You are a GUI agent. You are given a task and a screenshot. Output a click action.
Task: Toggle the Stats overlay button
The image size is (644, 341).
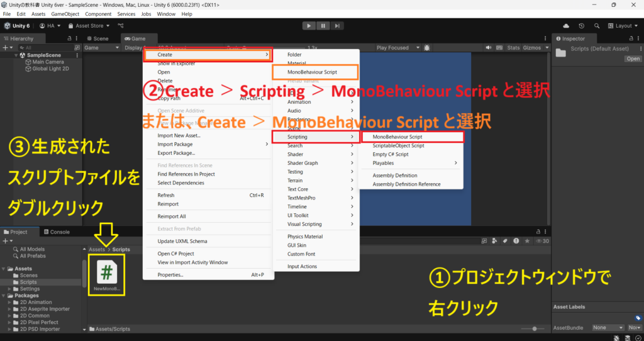513,48
